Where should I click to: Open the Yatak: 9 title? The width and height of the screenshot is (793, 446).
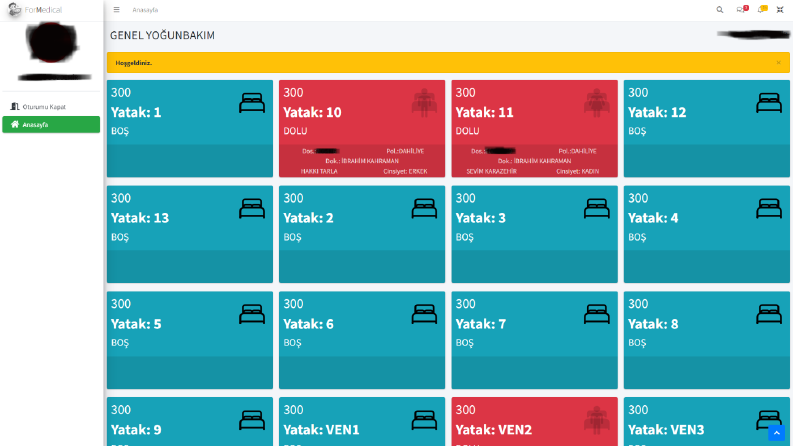pos(136,429)
